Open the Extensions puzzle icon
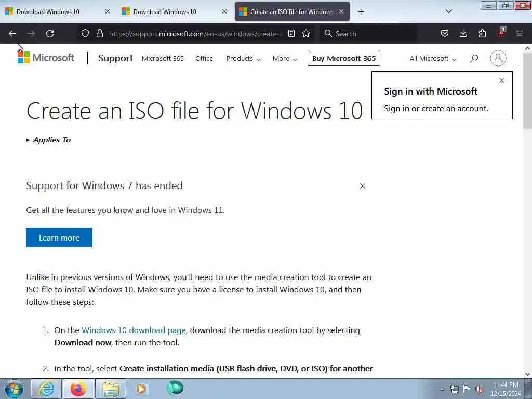Viewport: 532px width, 399px height. point(482,34)
